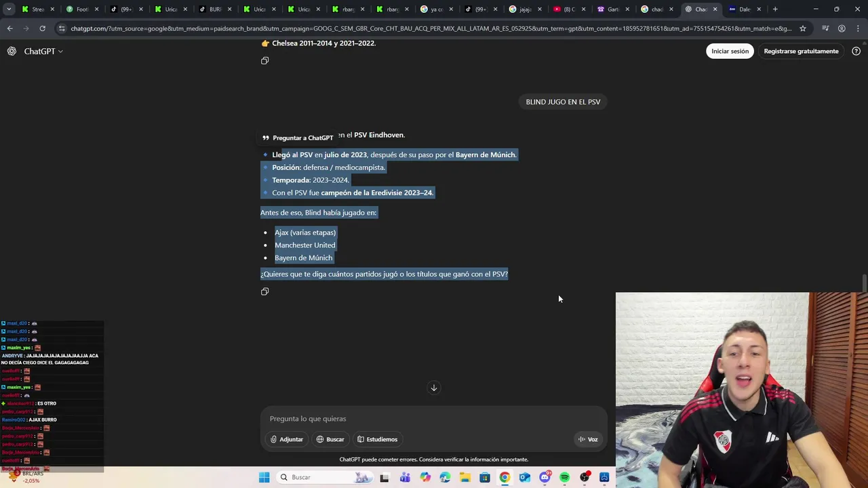Image resolution: width=868 pixels, height=488 pixels.
Task: Click Google Chrome taskbar icon
Action: tap(505, 477)
